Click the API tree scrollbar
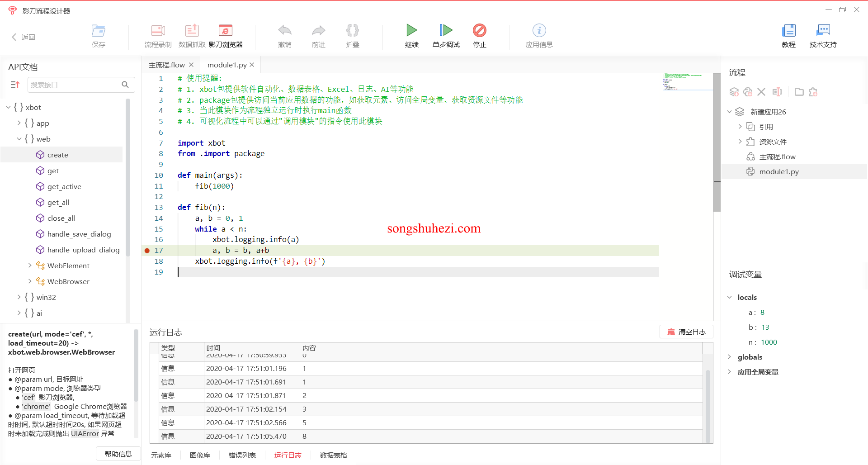 pos(128,176)
